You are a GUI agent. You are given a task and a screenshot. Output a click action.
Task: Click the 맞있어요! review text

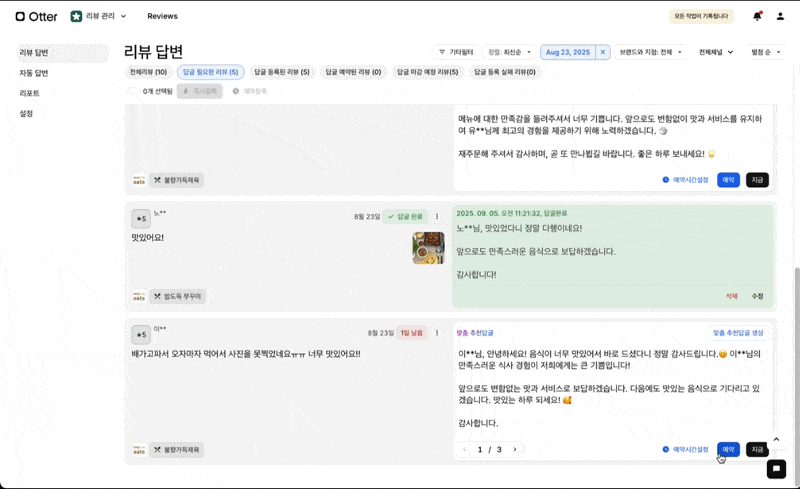click(x=147, y=237)
